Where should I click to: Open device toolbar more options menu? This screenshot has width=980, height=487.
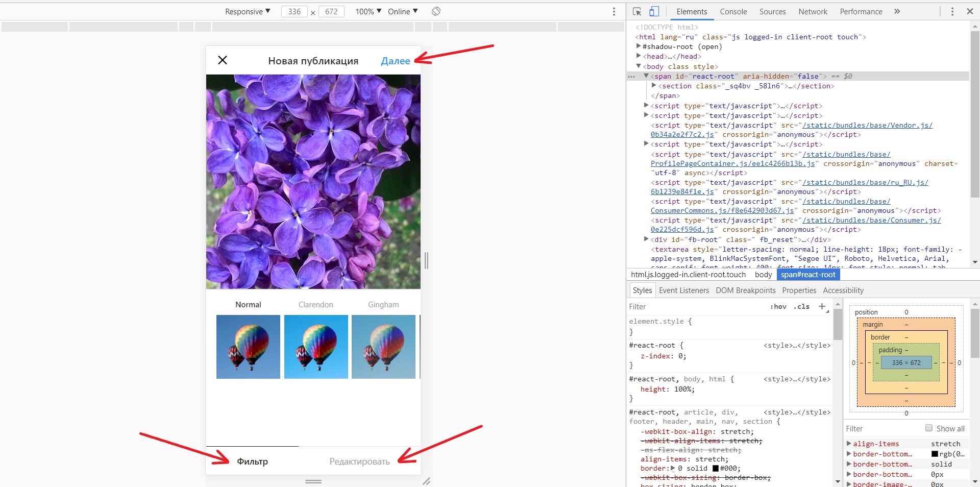(x=614, y=11)
